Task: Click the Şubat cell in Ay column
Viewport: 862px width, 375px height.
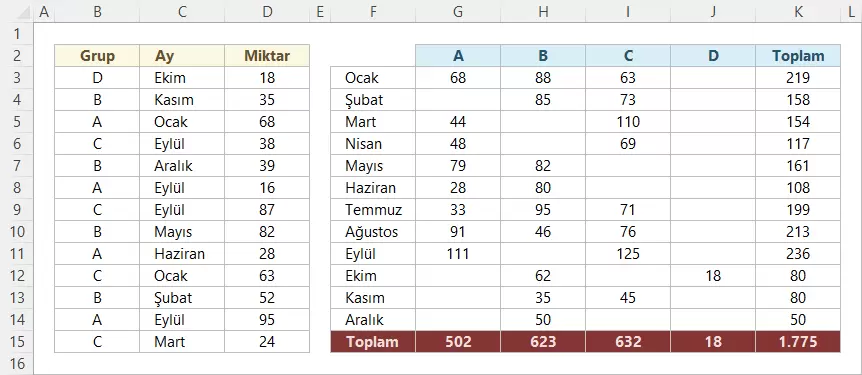Action: [x=182, y=297]
